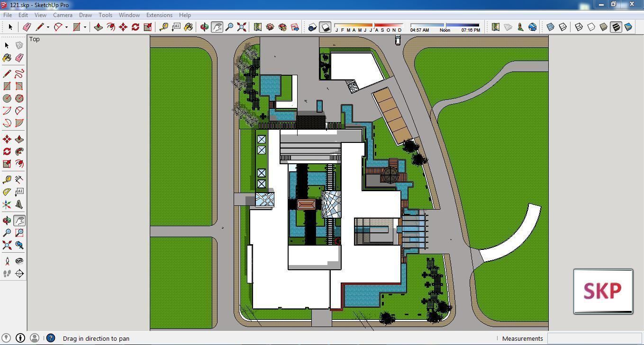
Task: Select the Protractor tool
Action: [x=7, y=192]
